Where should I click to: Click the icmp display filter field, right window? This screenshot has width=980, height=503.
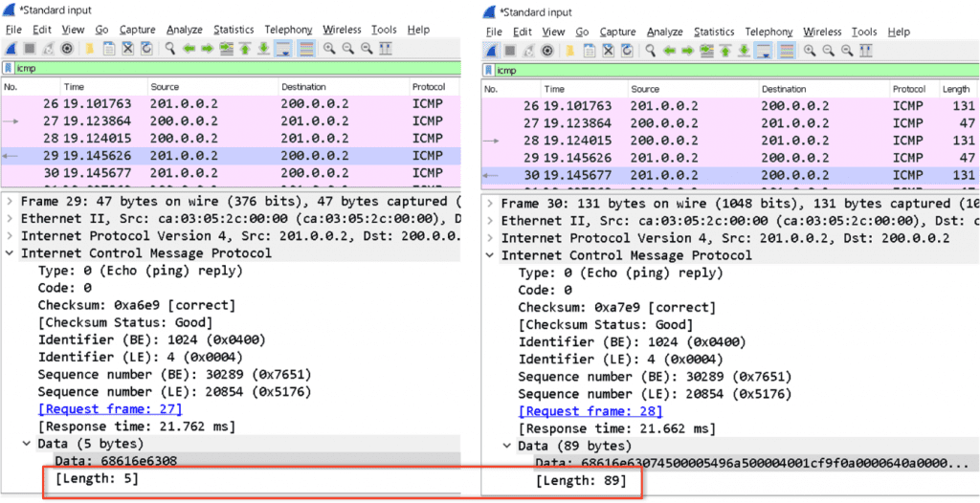tap(738, 70)
